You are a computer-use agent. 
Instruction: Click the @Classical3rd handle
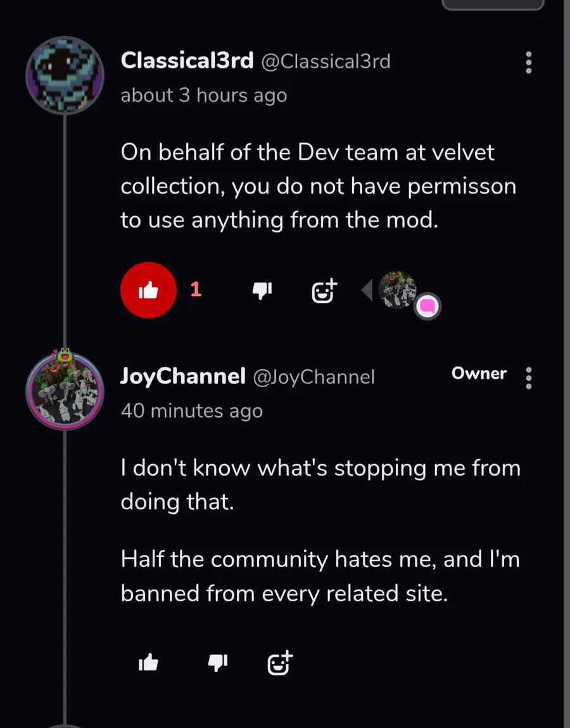[326, 61]
